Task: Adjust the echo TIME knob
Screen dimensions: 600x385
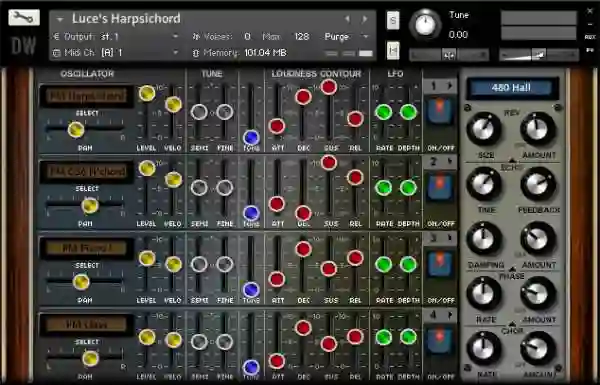Action: [x=484, y=184]
